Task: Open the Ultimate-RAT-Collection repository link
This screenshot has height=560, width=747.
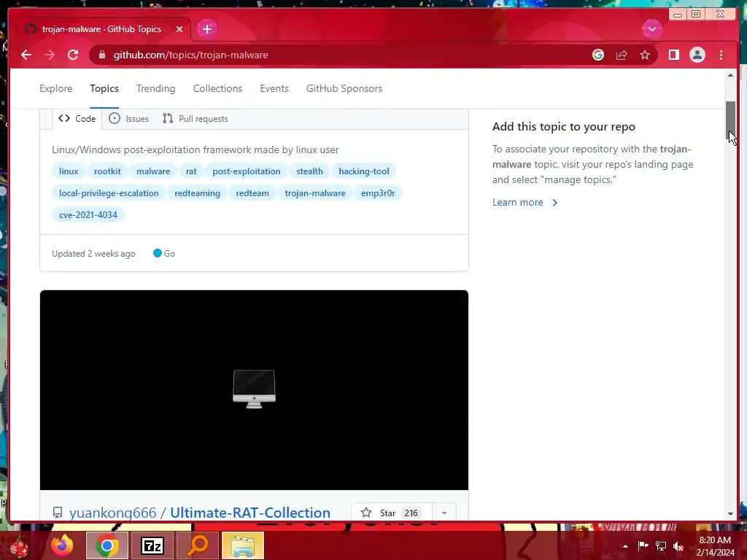Action: 250,513
